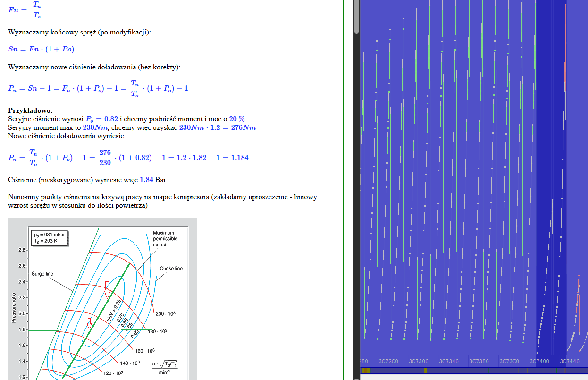Click the "Maximum permissible speed" label
The width and height of the screenshot is (588, 380).
tap(164, 239)
